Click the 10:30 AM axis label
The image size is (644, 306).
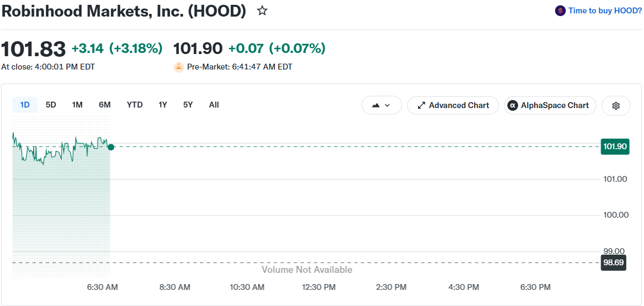coord(247,287)
